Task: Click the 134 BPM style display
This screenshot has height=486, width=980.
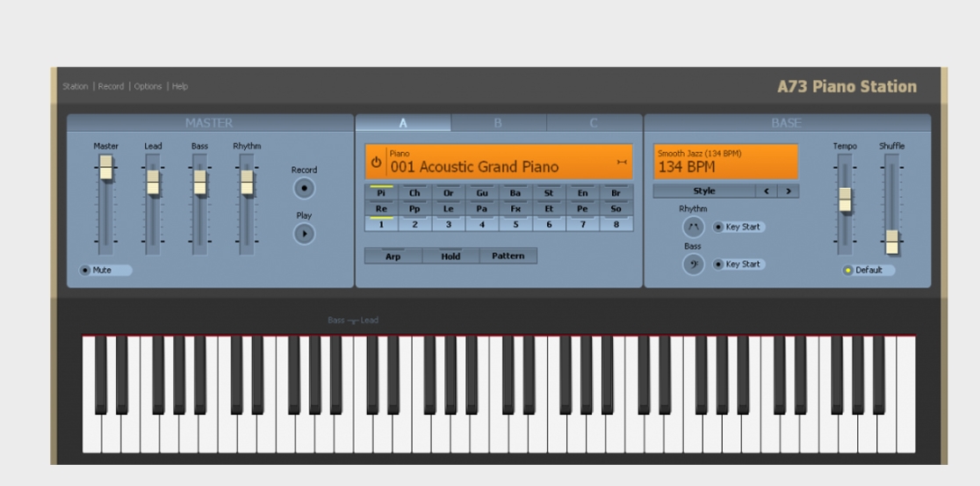Action: point(726,162)
